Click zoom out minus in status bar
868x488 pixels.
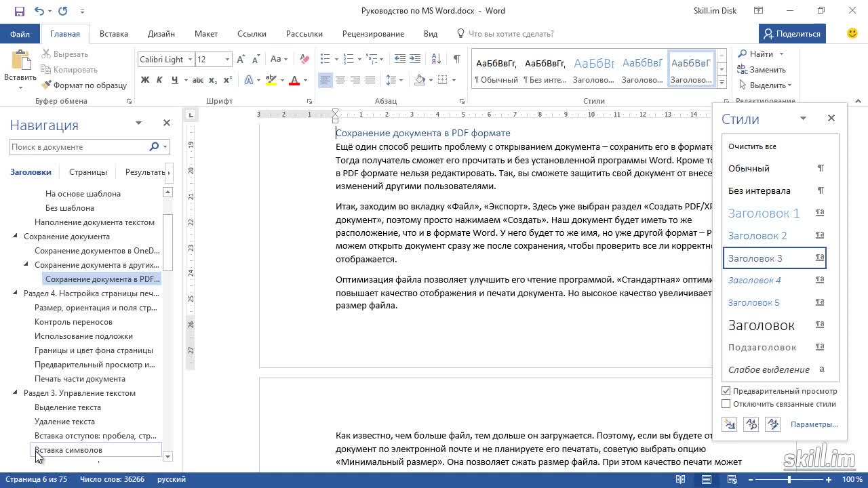point(751,480)
